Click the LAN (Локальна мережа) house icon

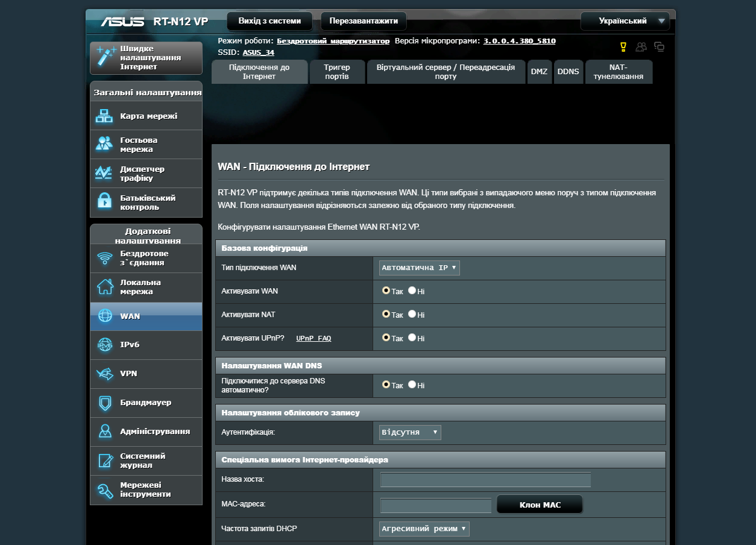105,287
